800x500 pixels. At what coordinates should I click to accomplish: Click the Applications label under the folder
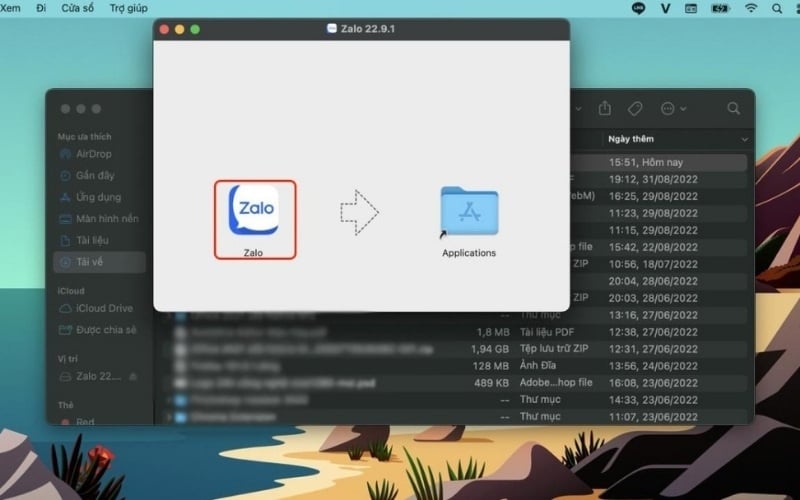(469, 253)
